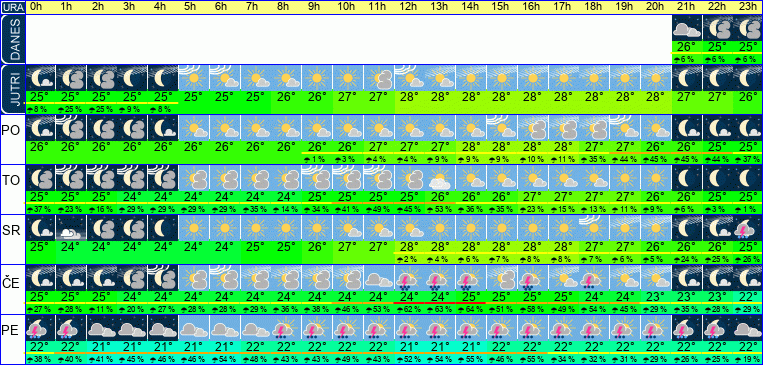
Task: Select the sunny icon for JUTRI at 9h
Action: pyautogui.click(x=317, y=78)
